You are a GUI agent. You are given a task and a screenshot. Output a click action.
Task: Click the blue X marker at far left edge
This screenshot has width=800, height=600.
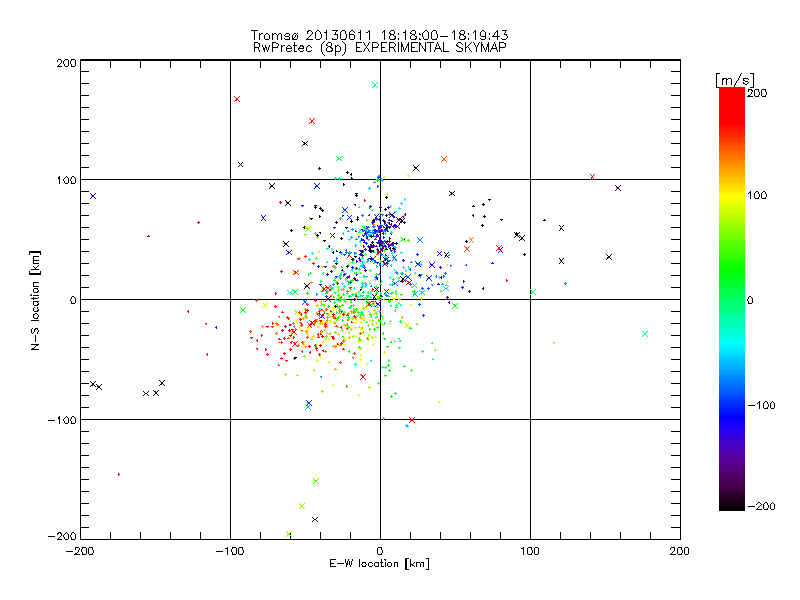click(x=93, y=196)
